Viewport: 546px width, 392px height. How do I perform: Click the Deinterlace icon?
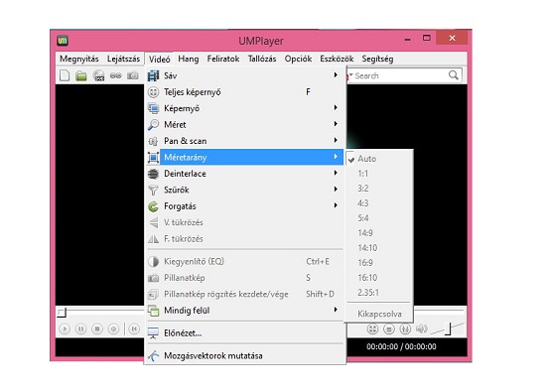coord(153,174)
